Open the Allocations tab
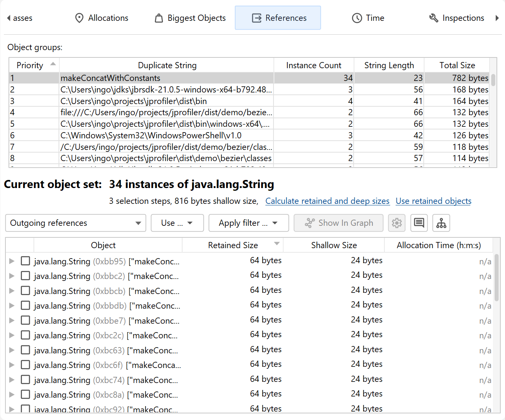The image size is (505, 420). [x=102, y=18]
